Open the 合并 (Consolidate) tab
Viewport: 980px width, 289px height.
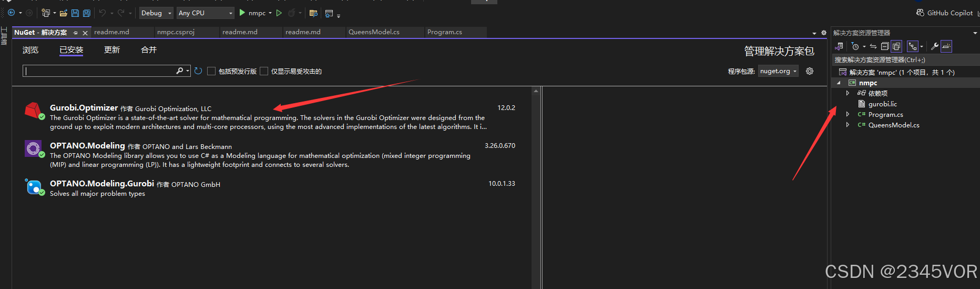149,50
